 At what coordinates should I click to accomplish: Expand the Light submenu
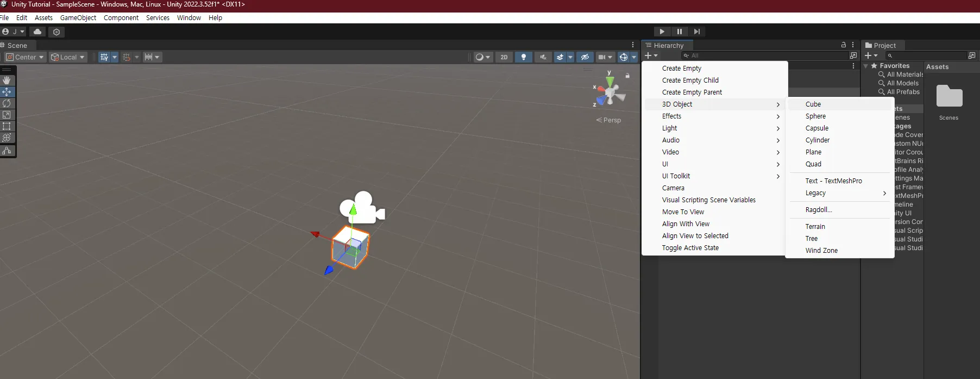tap(715, 128)
